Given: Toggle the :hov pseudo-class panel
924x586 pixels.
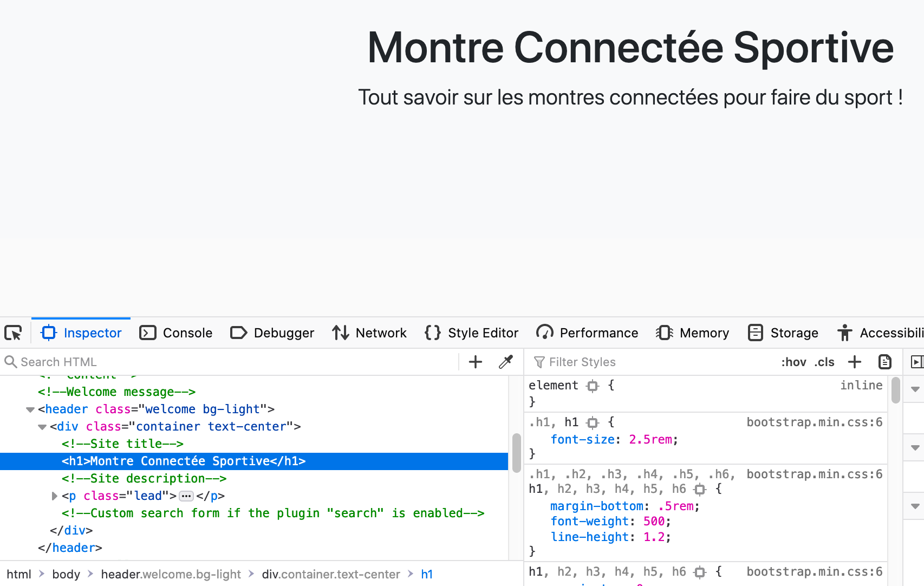Looking at the screenshot, I should [x=793, y=362].
